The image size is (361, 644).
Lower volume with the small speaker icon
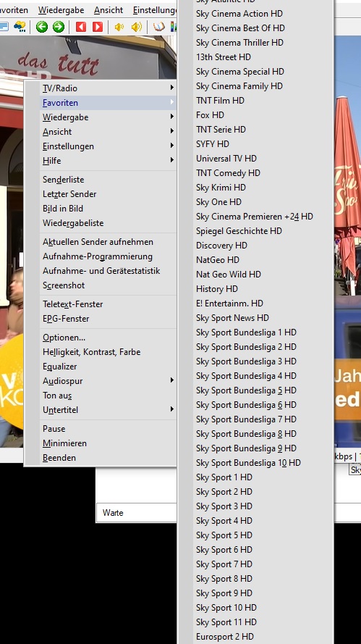click(119, 27)
